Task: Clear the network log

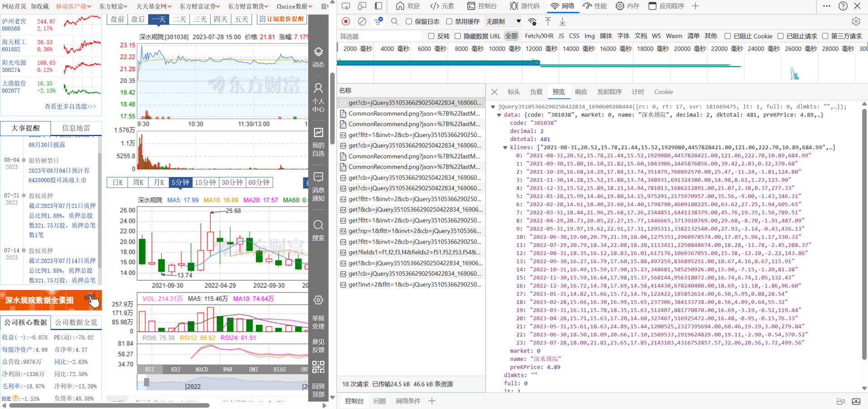Action: pos(362,21)
